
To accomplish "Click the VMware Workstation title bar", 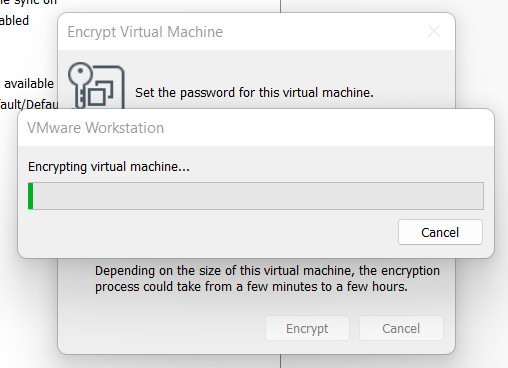I will [x=256, y=128].
